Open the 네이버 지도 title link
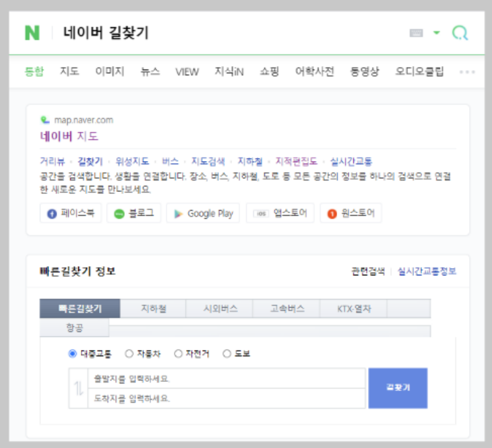The image size is (492, 448). pos(69,136)
